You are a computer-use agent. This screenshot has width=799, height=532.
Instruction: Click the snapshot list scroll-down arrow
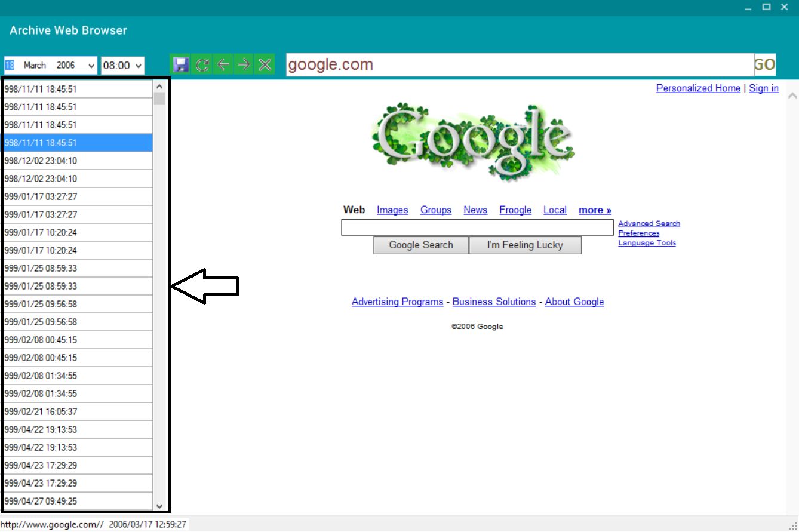point(159,506)
